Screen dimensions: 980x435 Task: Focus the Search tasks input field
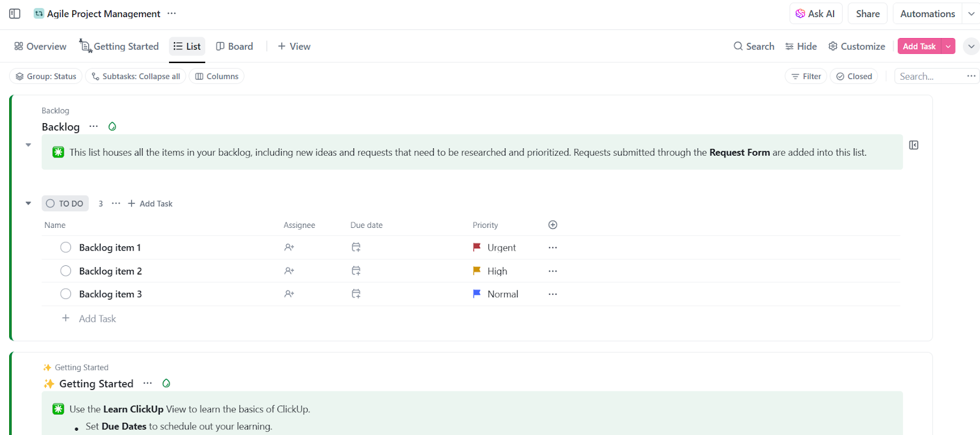[x=929, y=77]
